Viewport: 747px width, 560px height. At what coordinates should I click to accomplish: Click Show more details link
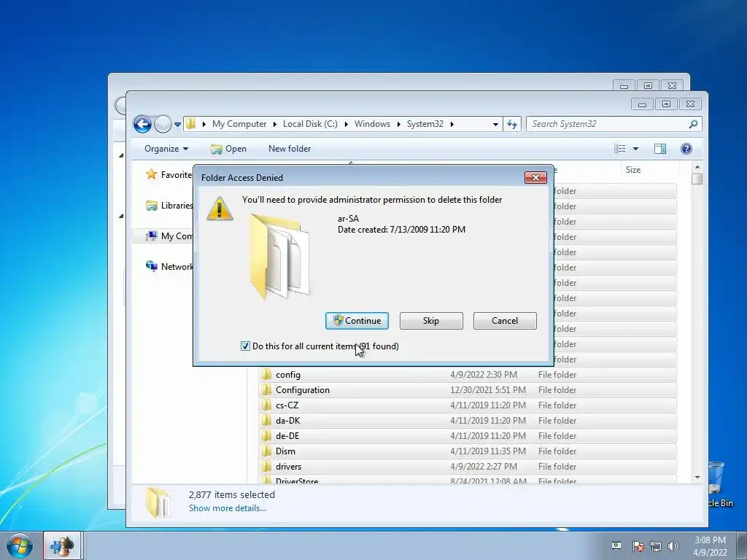(228, 508)
